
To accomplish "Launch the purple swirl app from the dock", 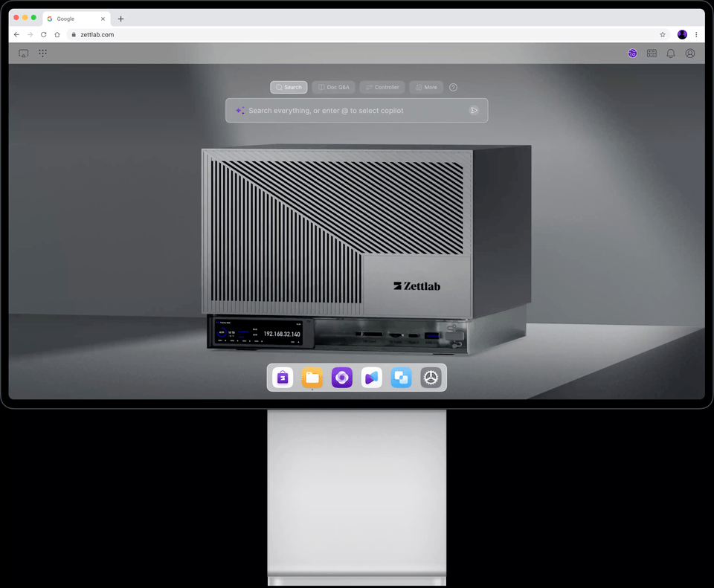I will click(342, 378).
